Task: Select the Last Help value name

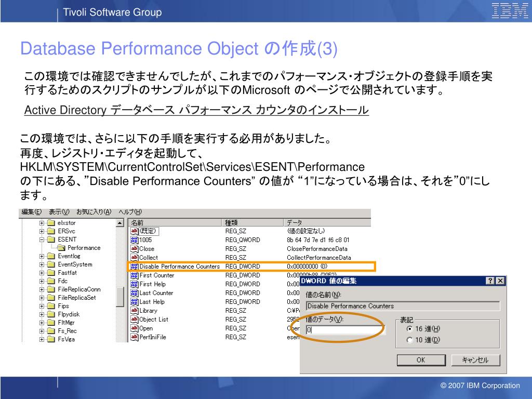Action: click(152, 302)
